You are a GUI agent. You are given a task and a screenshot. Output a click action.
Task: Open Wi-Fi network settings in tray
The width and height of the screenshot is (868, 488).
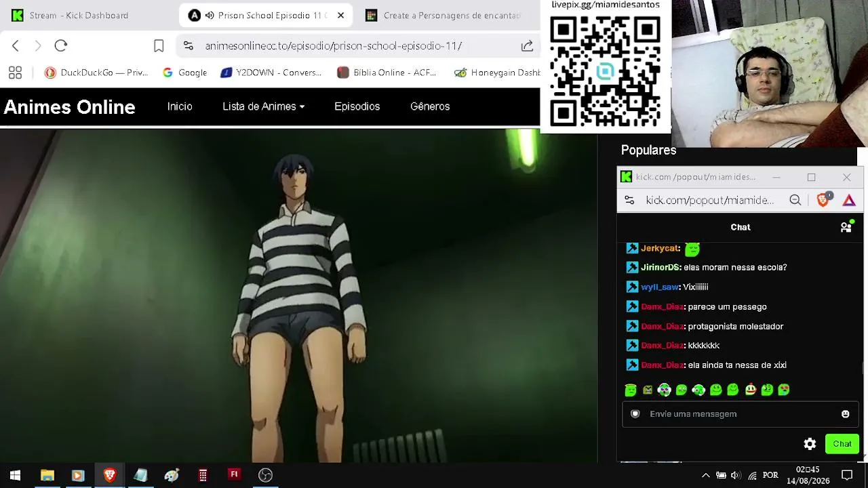coord(752,475)
